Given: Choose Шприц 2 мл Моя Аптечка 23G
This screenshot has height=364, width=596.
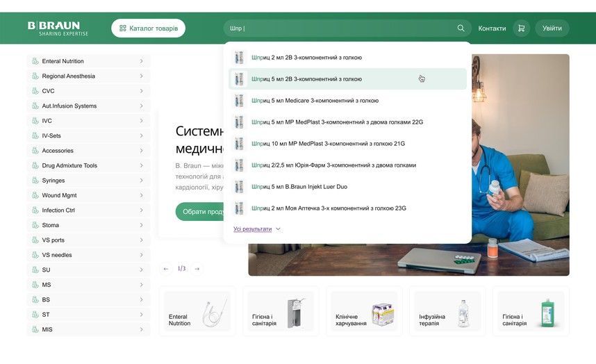Looking at the screenshot, I should 347,208.
